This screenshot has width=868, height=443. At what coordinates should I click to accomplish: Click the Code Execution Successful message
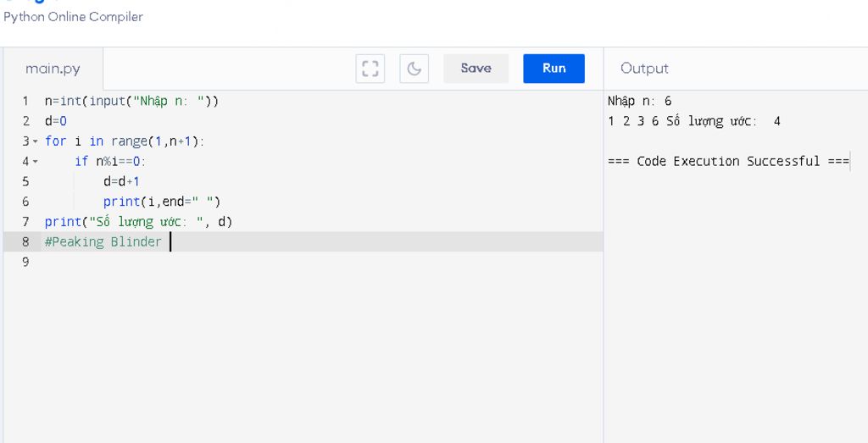click(728, 161)
